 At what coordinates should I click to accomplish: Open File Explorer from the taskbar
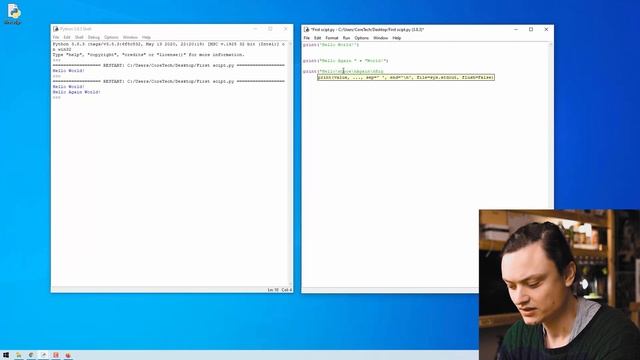point(18,355)
